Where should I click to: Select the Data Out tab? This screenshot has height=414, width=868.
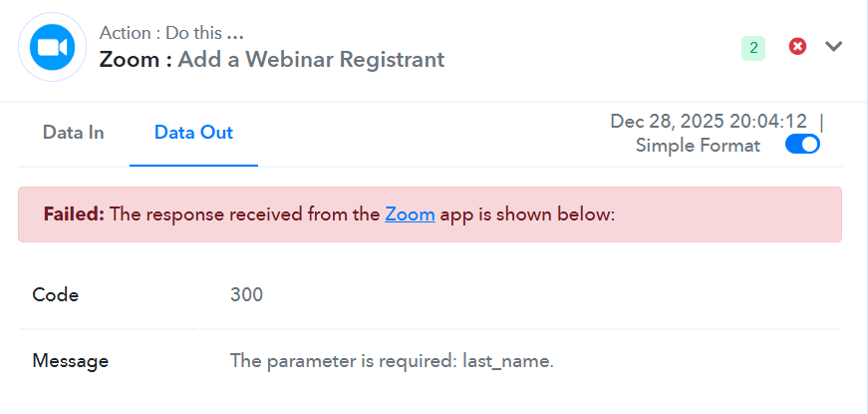(x=193, y=133)
